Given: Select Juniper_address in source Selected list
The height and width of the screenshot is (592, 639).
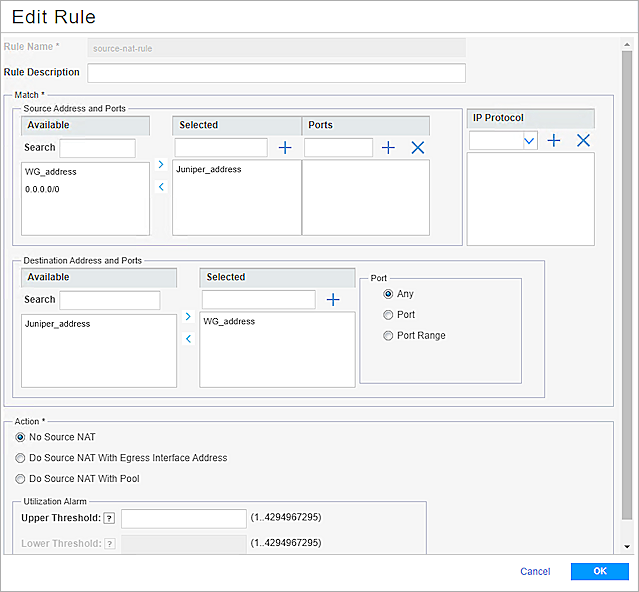Looking at the screenshot, I should [208, 169].
